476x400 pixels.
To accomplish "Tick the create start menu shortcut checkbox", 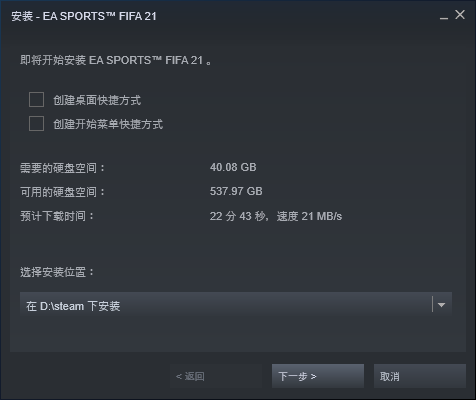I will [x=36, y=124].
